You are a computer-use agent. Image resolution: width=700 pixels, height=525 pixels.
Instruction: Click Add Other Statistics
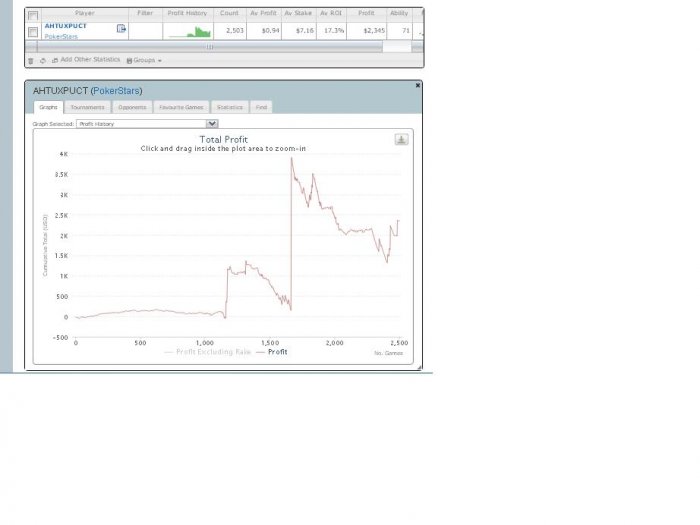(86, 60)
